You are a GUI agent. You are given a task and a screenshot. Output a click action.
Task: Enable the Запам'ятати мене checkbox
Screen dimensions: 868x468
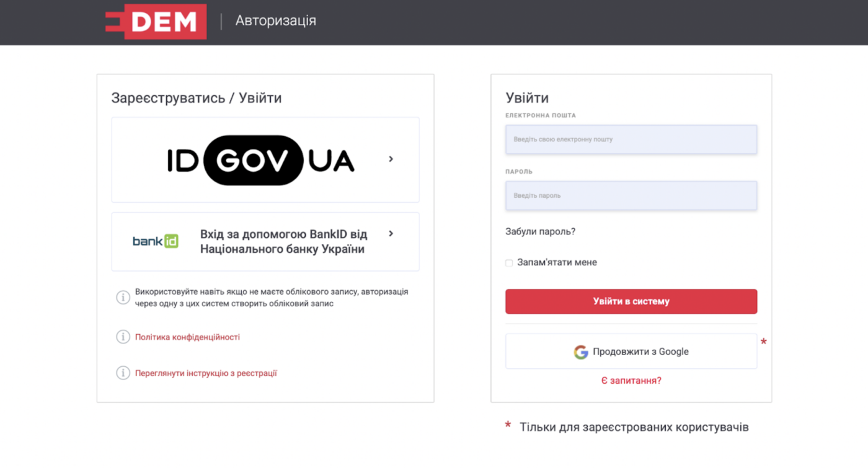click(509, 263)
